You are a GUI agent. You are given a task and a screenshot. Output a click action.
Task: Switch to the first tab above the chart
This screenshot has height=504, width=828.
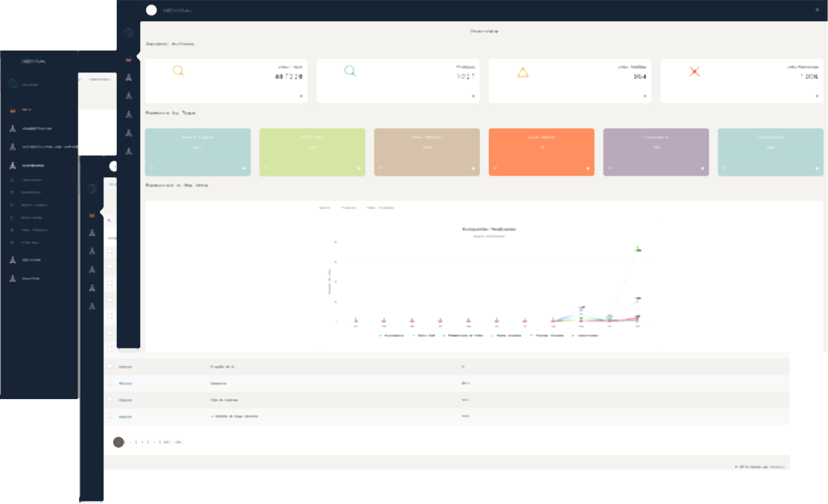(x=325, y=208)
